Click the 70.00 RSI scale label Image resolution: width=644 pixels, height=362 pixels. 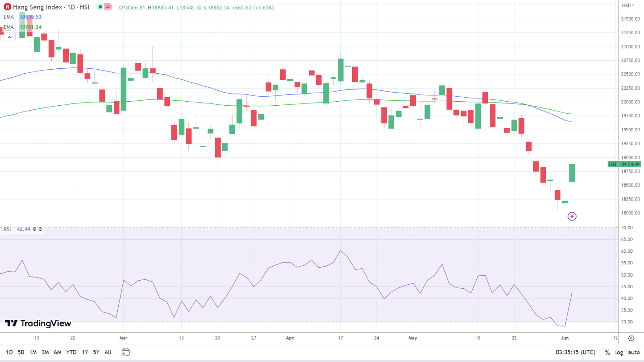point(627,228)
